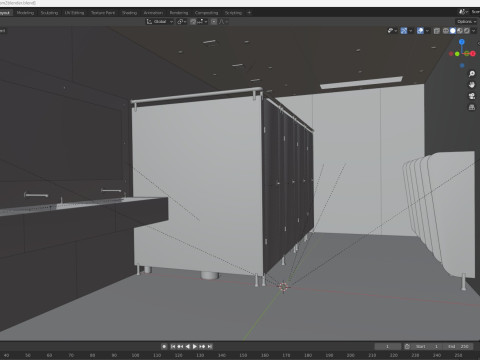Play animation in reverse
This screenshot has height=360, width=480.
click(x=188, y=347)
